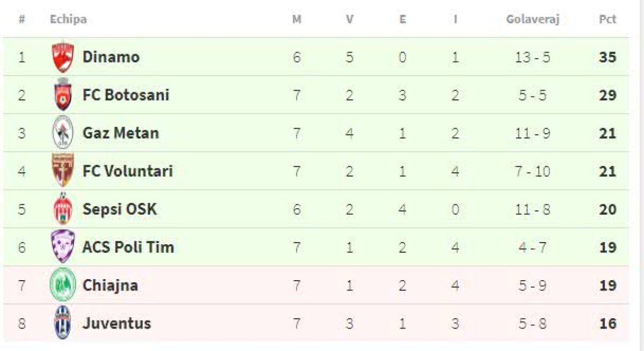This screenshot has height=351, width=644.
Task: Click the Sepsi OSK club logo
Action: point(63,209)
